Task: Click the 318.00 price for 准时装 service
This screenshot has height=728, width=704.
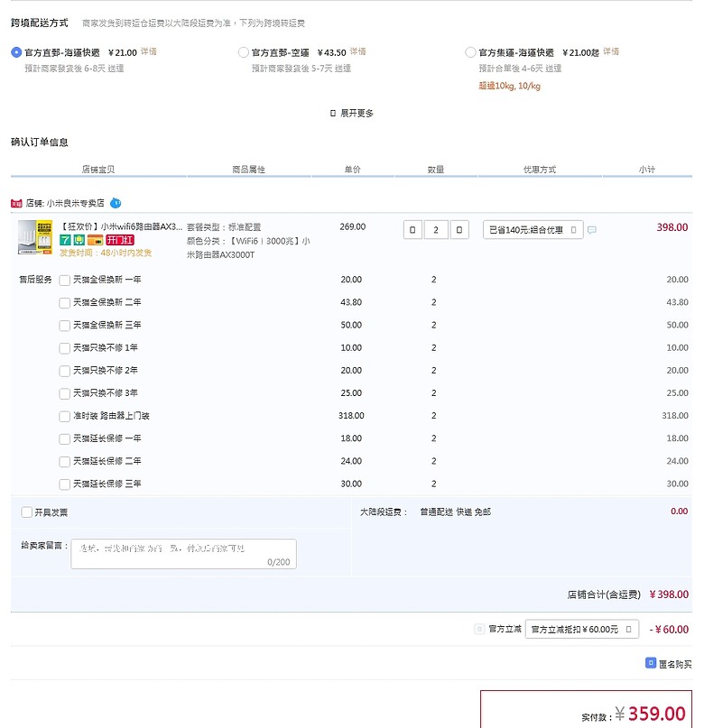Action: point(351,416)
